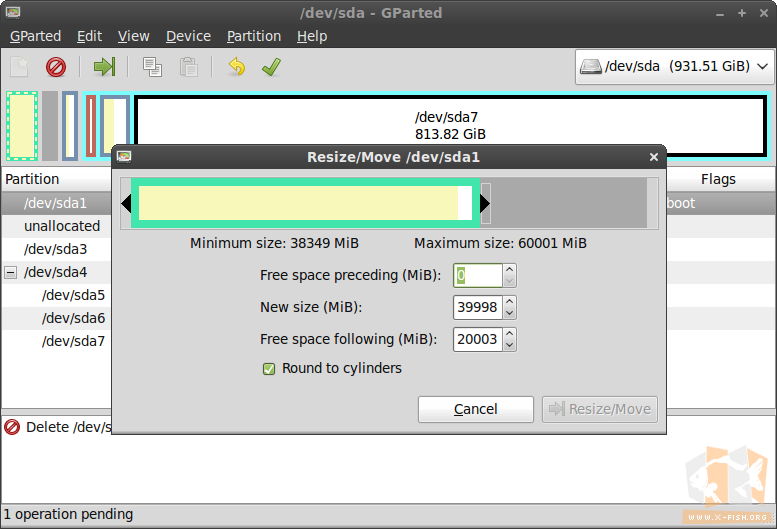This screenshot has height=529, width=777.
Task: Click the right black resize handle arrow
Action: click(x=485, y=203)
